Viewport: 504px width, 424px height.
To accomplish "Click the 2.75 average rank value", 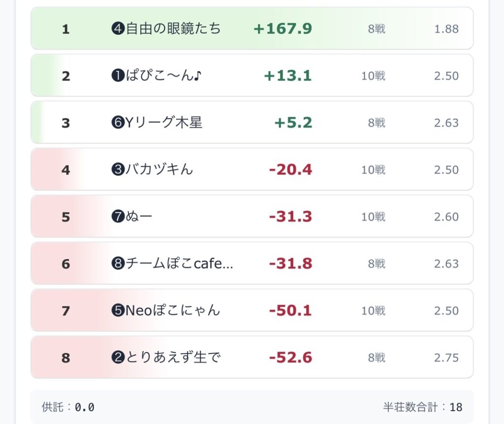I will tap(446, 358).
